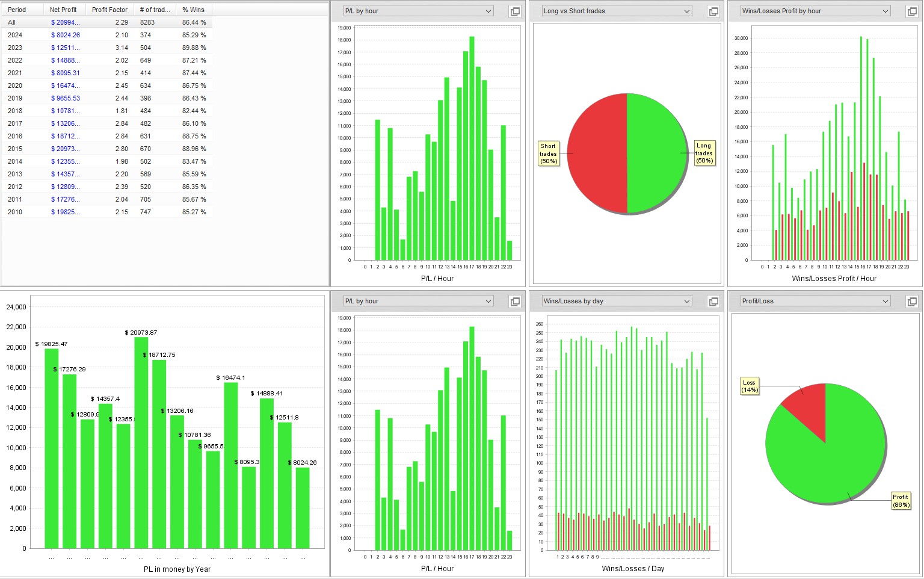The height and width of the screenshot is (579, 924).
Task: Open the Wins/Losses by day dropdown
Action: [x=617, y=301]
